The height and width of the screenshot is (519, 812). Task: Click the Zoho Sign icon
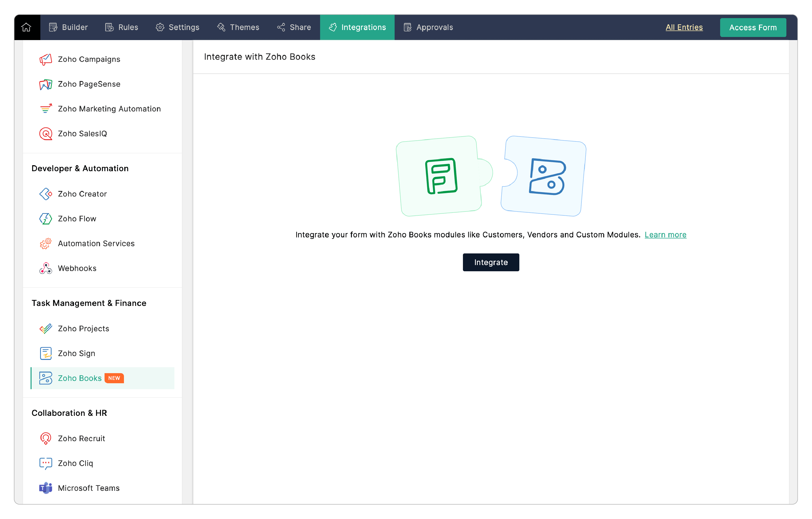(x=46, y=353)
